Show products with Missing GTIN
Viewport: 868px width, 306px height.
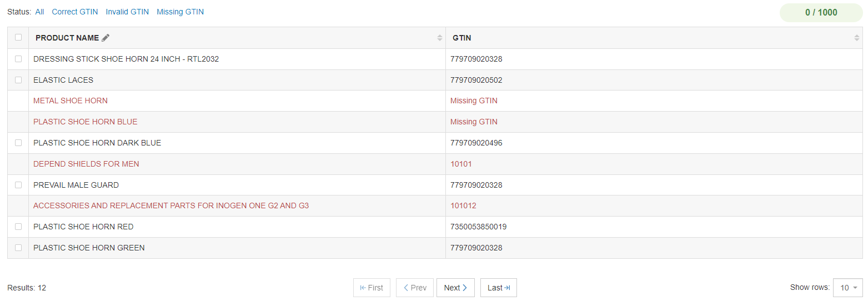tap(180, 12)
